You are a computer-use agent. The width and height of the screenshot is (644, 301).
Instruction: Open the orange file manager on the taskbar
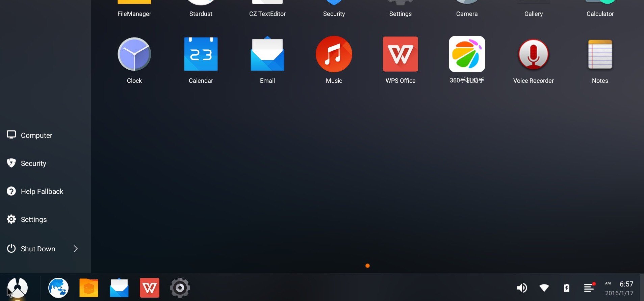[89, 288]
